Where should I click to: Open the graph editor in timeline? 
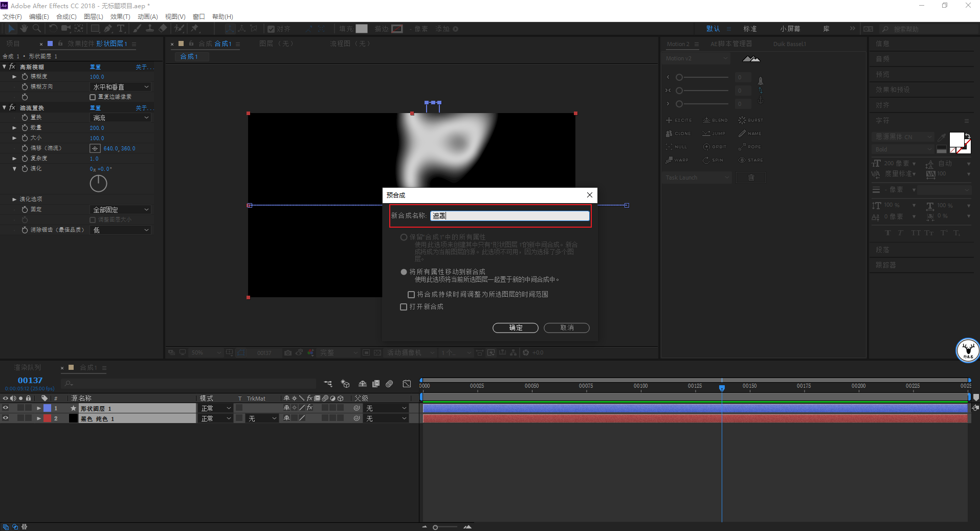[x=407, y=384]
